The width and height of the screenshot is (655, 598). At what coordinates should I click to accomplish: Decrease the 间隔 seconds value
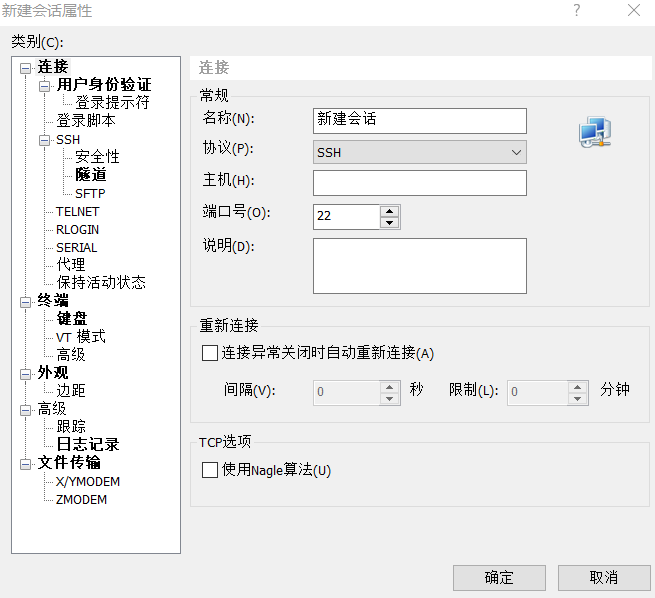point(390,398)
